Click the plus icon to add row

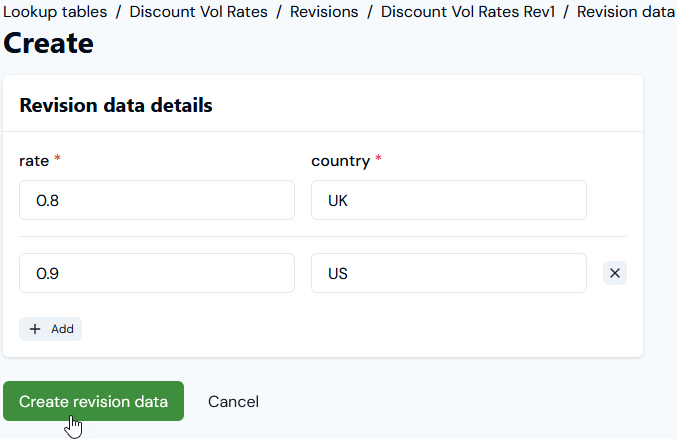pyautogui.click(x=35, y=329)
